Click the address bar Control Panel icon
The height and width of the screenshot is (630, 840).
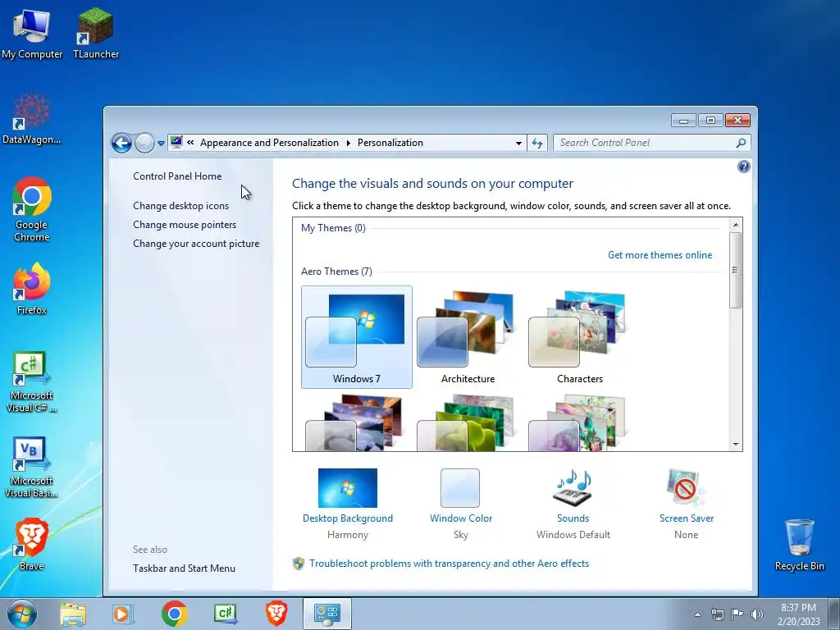coord(176,143)
